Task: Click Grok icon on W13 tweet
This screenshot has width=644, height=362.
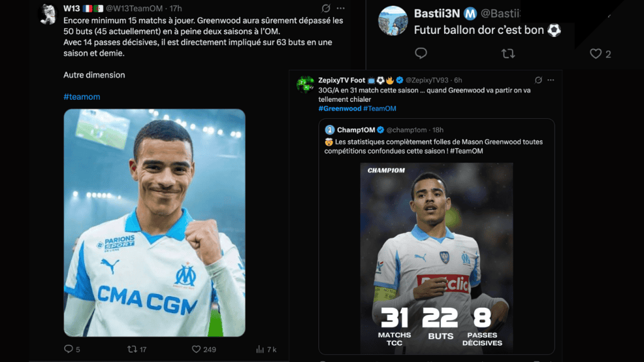Action: tap(326, 8)
